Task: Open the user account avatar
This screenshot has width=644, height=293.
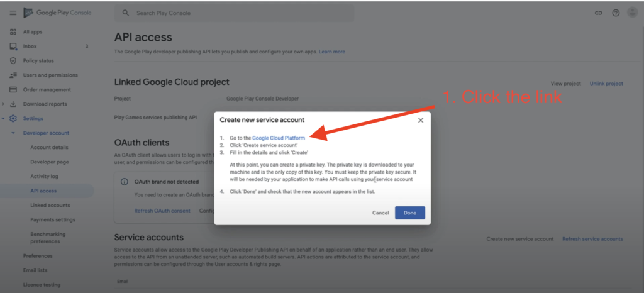Action: [632, 13]
